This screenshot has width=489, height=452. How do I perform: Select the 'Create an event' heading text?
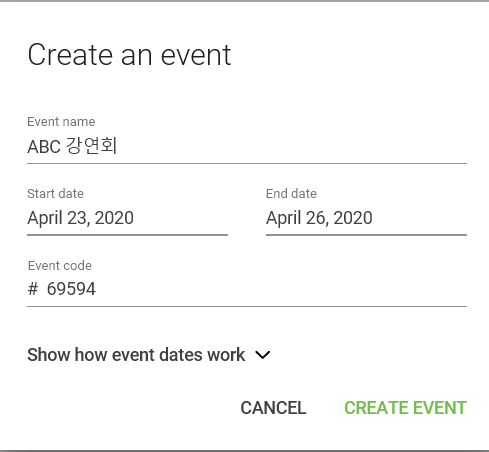(x=129, y=55)
